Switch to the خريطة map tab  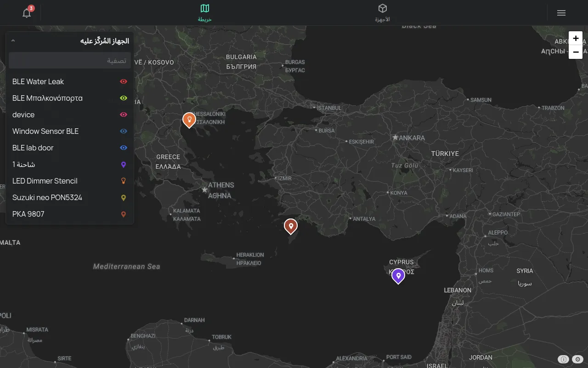point(205,13)
